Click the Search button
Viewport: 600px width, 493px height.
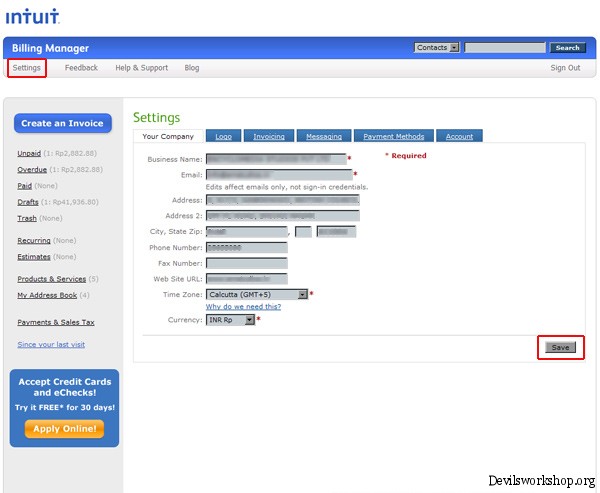pos(567,47)
